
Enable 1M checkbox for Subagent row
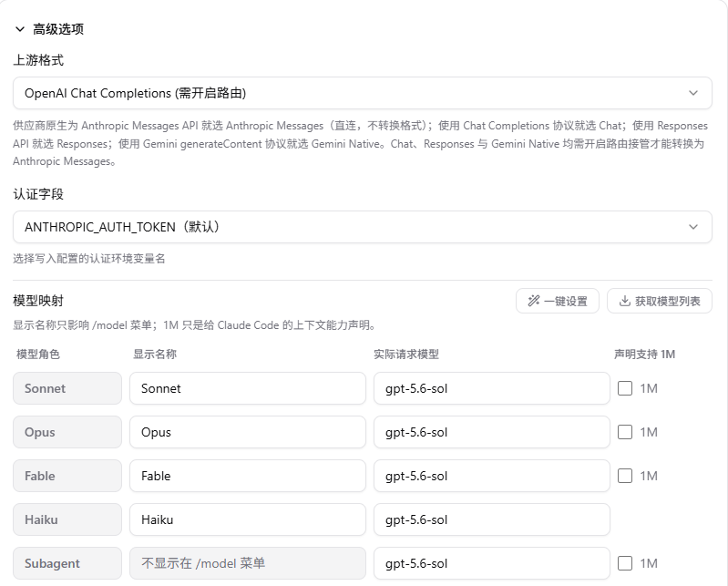(x=625, y=563)
